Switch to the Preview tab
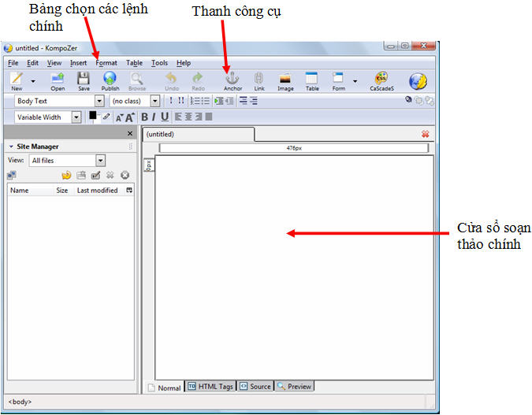 pos(295,386)
